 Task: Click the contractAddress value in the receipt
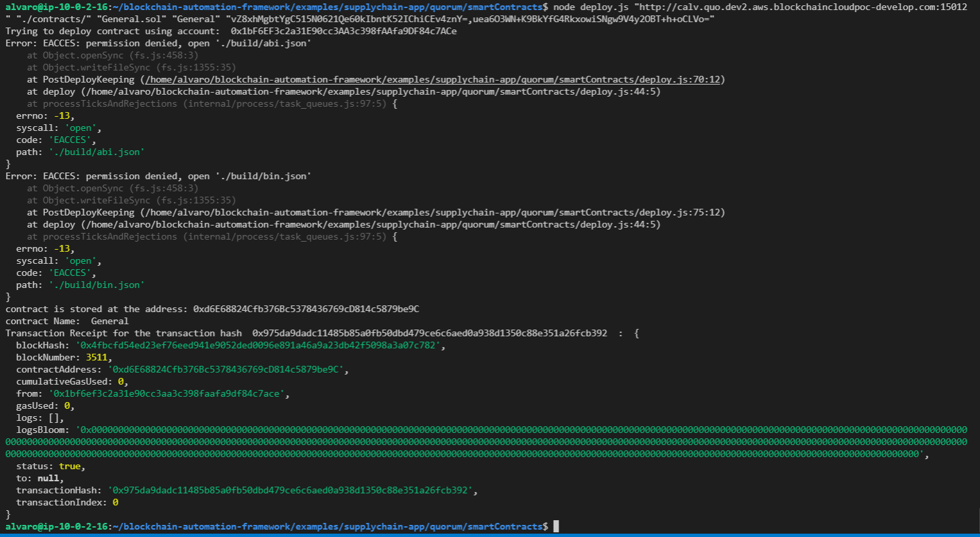[x=228, y=369]
